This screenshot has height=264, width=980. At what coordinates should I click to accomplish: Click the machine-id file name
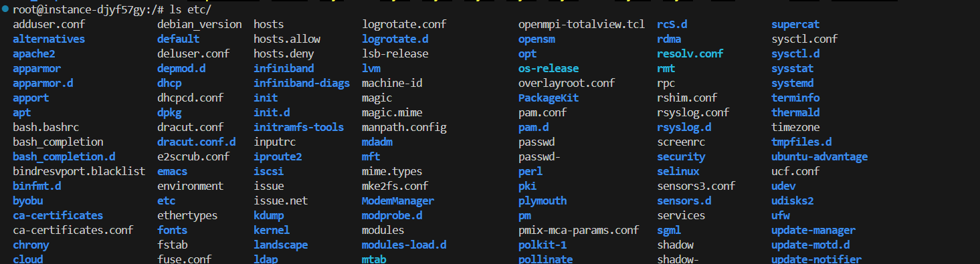[392, 83]
